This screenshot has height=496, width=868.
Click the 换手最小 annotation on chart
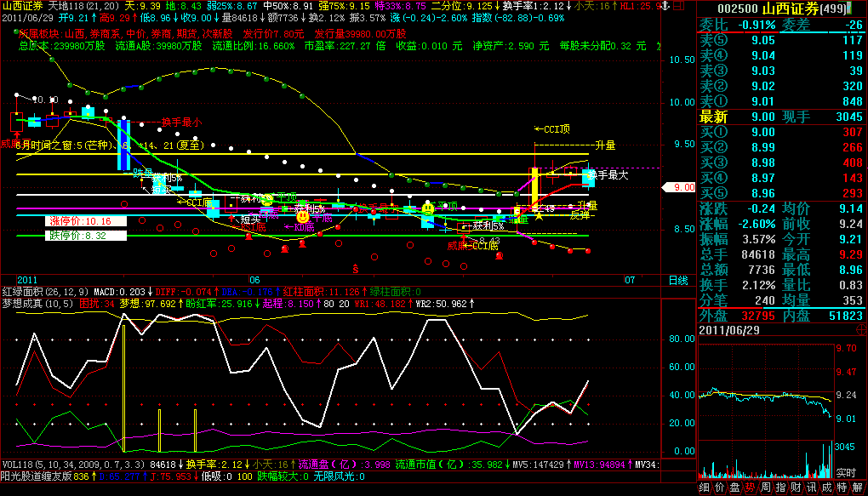click(x=182, y=122)
